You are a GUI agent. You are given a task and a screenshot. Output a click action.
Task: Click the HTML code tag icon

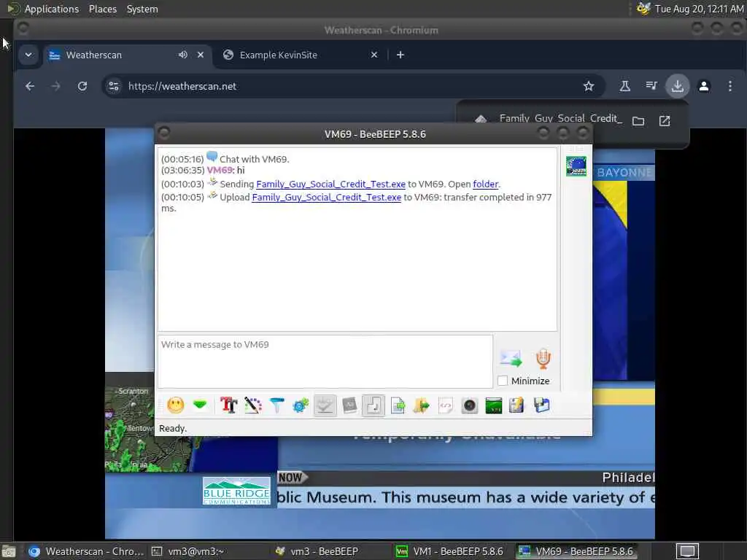point(446,405)
